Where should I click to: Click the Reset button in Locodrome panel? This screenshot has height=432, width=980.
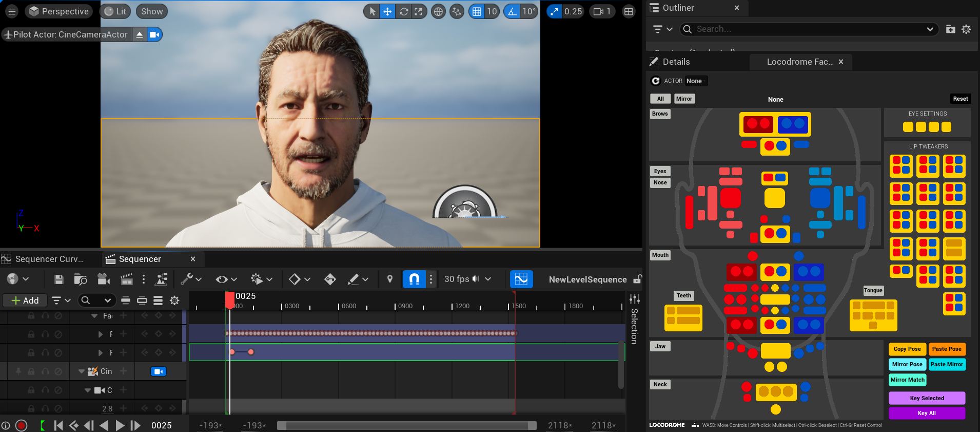tap(961, 99)
